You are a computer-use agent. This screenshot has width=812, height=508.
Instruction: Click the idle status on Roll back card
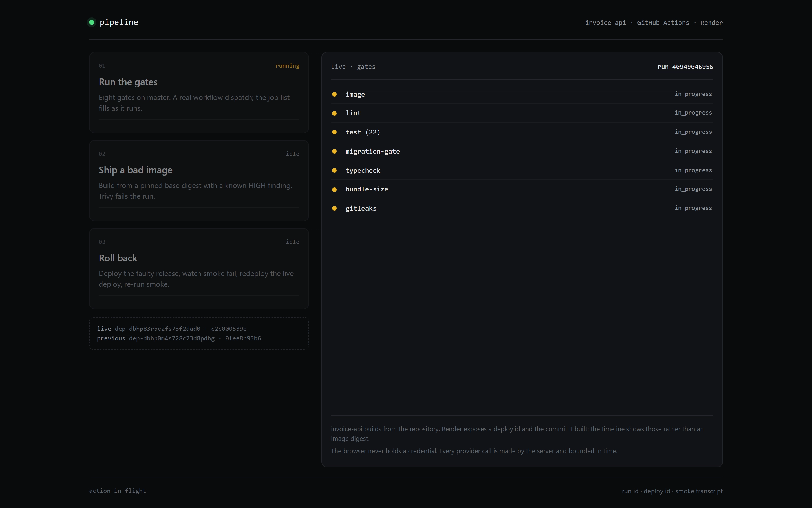pos(292,242)
